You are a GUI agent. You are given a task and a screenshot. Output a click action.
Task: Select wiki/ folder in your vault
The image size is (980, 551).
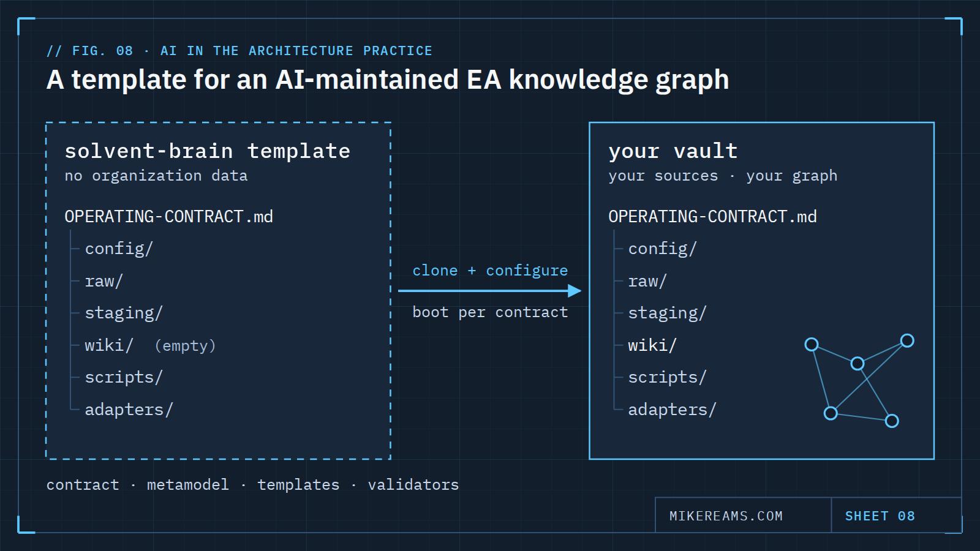(x=652, y=345)
